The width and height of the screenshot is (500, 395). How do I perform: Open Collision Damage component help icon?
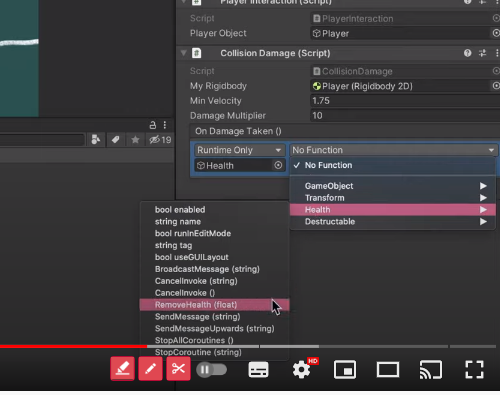tap(467, 53)
